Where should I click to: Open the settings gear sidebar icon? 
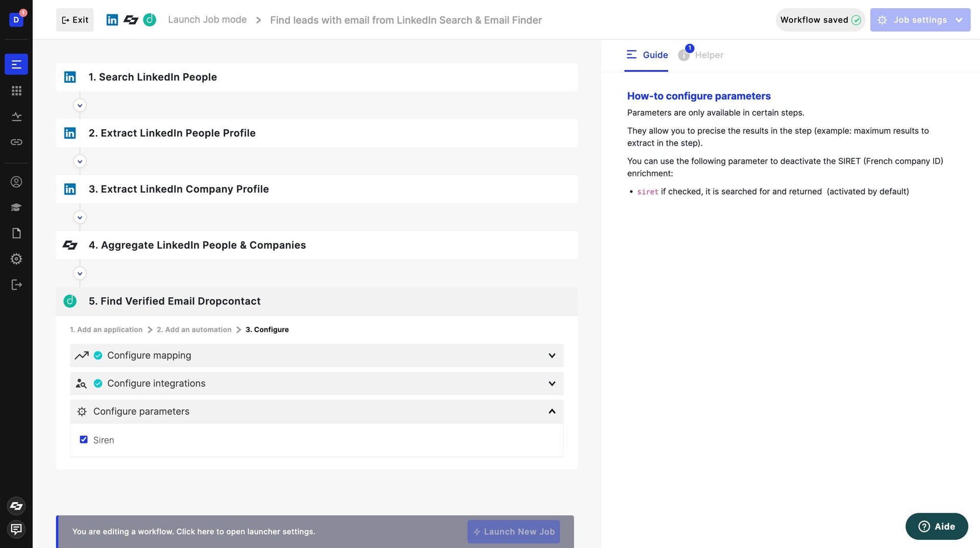point(16,259)
